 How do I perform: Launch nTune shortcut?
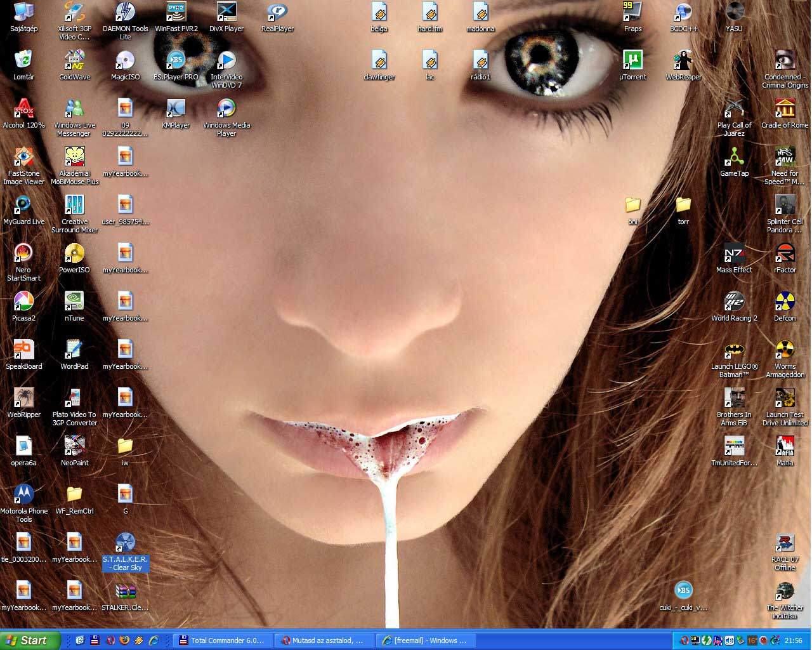[x=75, y=307]
